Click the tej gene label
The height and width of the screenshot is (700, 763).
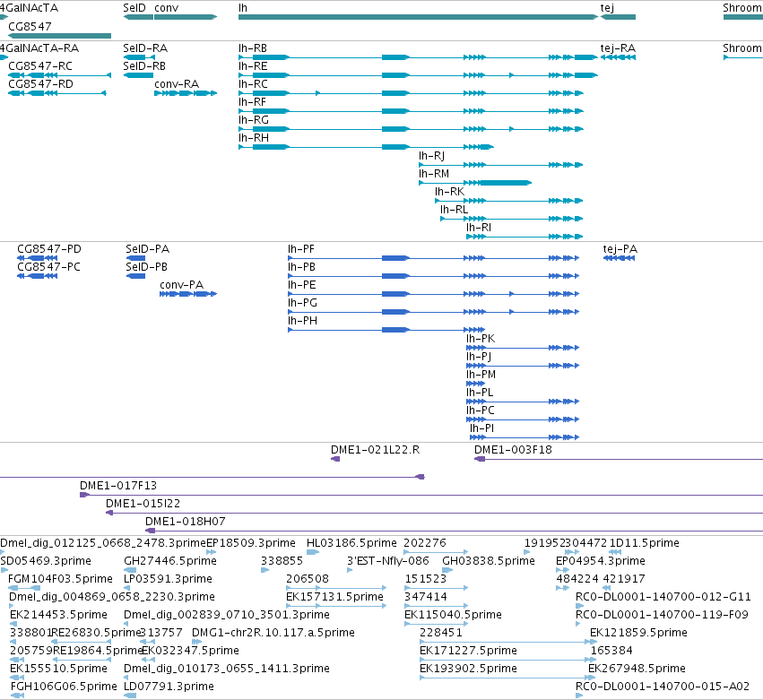(x=607, y=8)
